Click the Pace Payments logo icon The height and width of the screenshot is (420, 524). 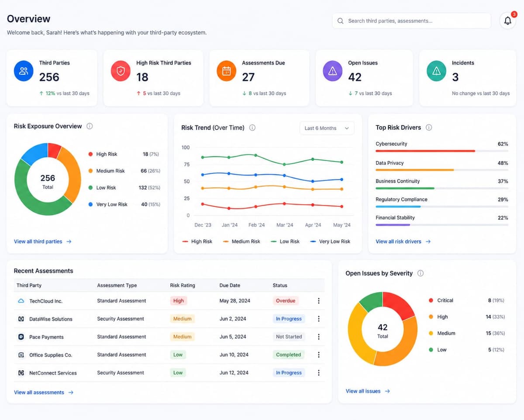21,337
